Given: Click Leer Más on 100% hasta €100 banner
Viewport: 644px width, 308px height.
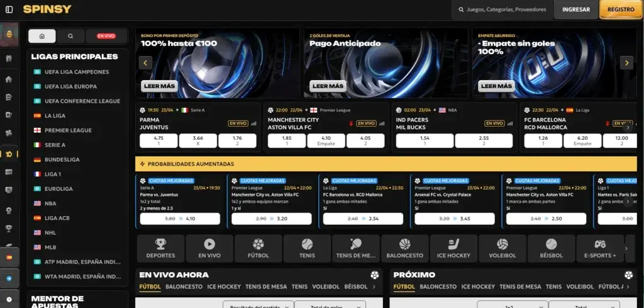Looking at the screenshot, I should pyautogui.click(x=159, y=86).
